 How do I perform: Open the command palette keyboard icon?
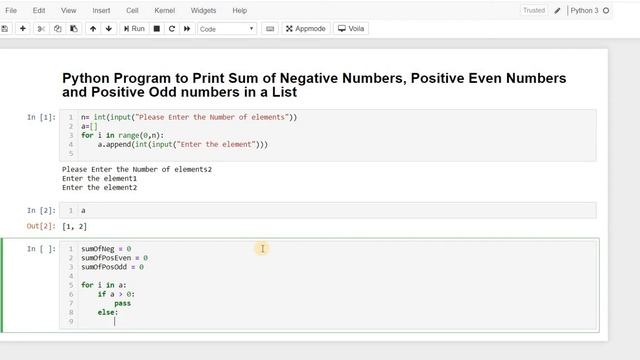(270, 29)
